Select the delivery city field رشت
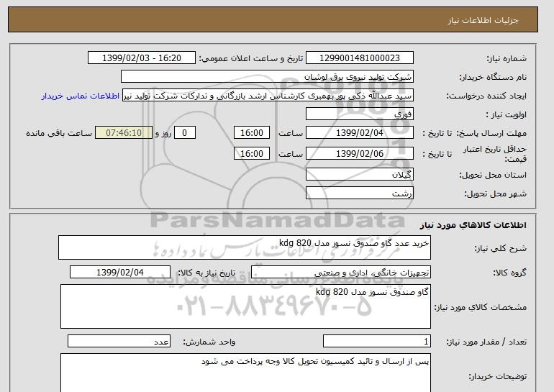The image size is (554, 392). point(359,193)
